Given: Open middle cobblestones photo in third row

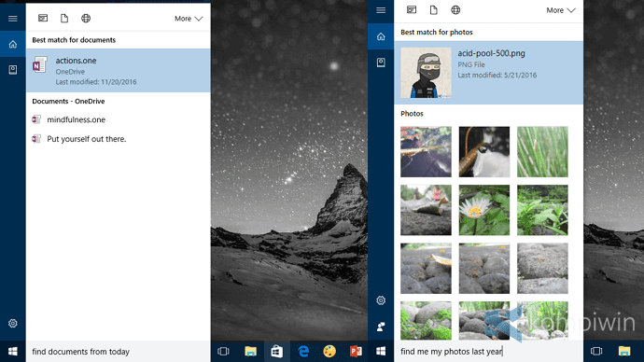Looking at the screenshot, I should (484, 269).
